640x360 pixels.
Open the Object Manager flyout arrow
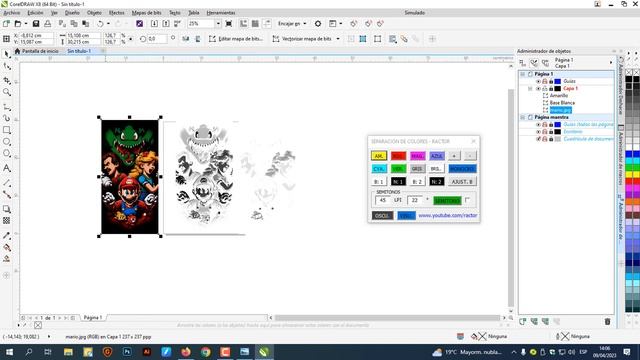pos(611,63)
